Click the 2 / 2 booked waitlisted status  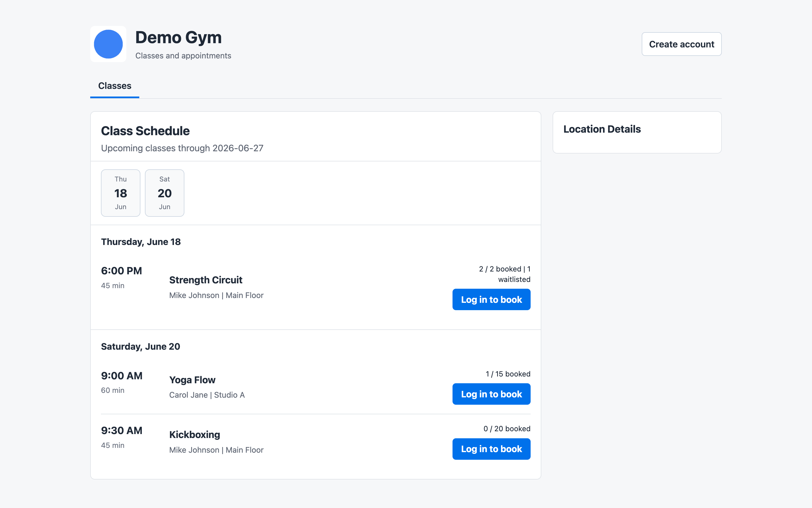click(x=505, y=274)
